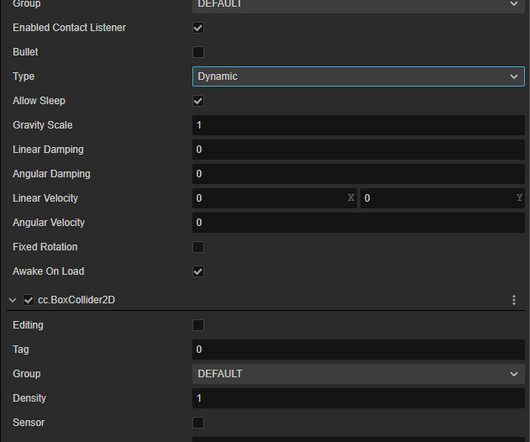Enable the Bullet checkbox
Screen dimensions: 530x442
[198, 52]
